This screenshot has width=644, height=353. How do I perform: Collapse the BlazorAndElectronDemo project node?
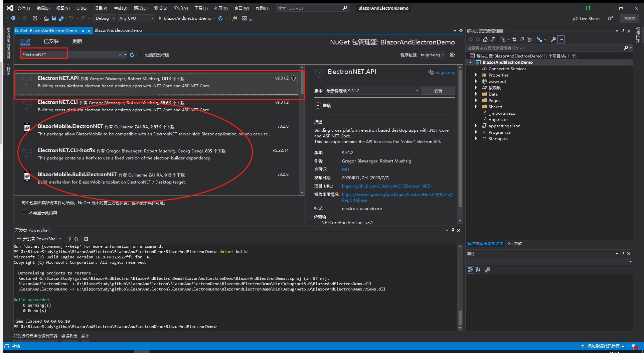coord(471,63)
